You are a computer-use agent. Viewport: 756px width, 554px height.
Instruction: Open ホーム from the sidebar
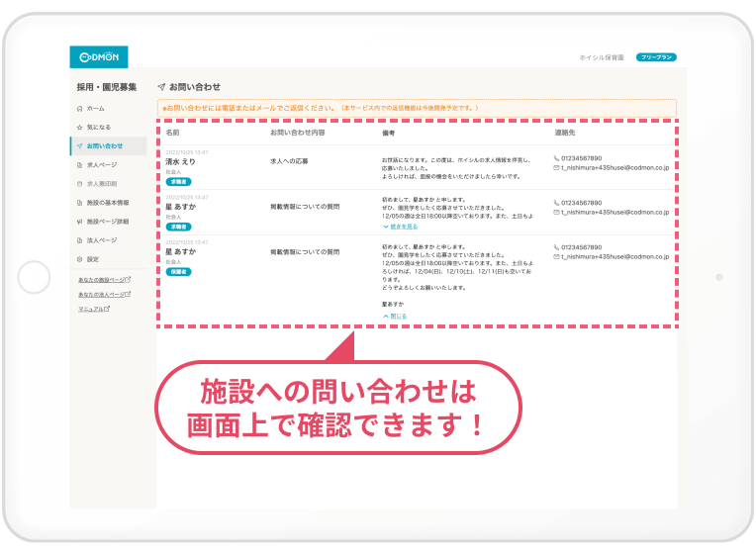95,108
